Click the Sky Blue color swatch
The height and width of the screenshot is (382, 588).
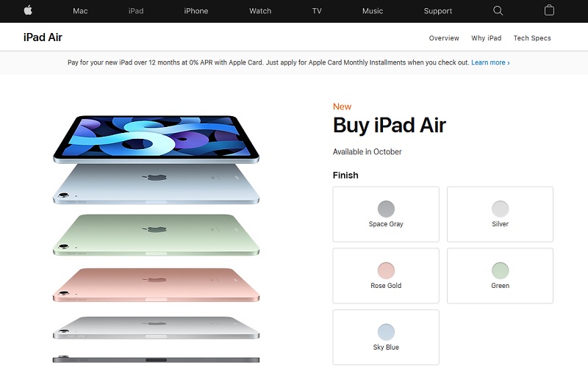(386, 332)
